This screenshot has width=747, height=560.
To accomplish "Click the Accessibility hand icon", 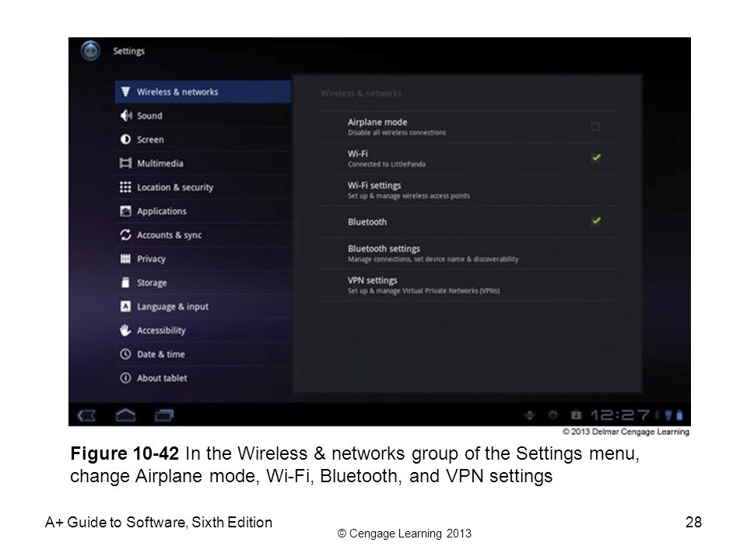I will pyautogui.click(x=125, y=330).
